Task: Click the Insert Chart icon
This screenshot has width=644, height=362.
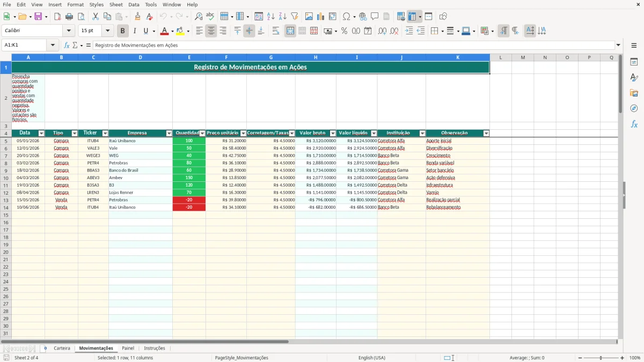Action: pyautogui.click(x=321, y=17)
